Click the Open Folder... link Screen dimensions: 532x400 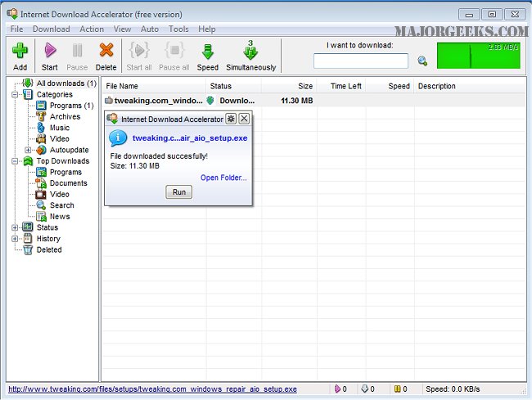pyautogui.click(x=223, y=178)
